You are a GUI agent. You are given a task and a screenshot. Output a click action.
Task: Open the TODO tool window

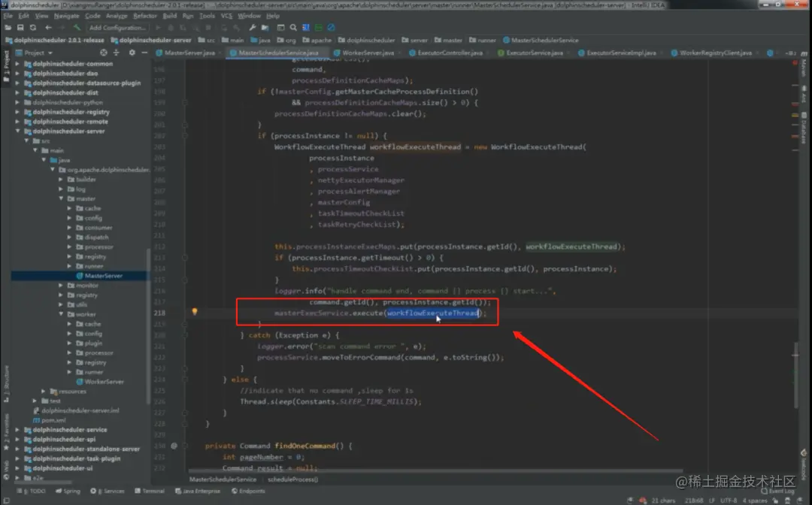tap(32, 491)
